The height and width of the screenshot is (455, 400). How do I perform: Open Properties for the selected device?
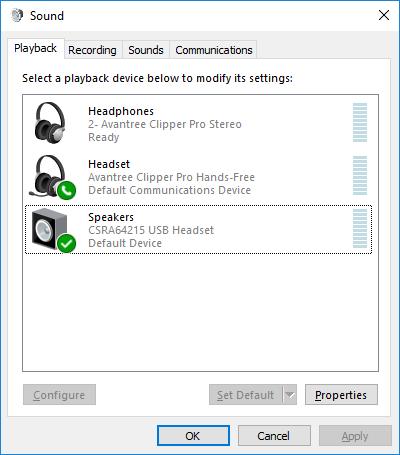(x=341, y=395)
